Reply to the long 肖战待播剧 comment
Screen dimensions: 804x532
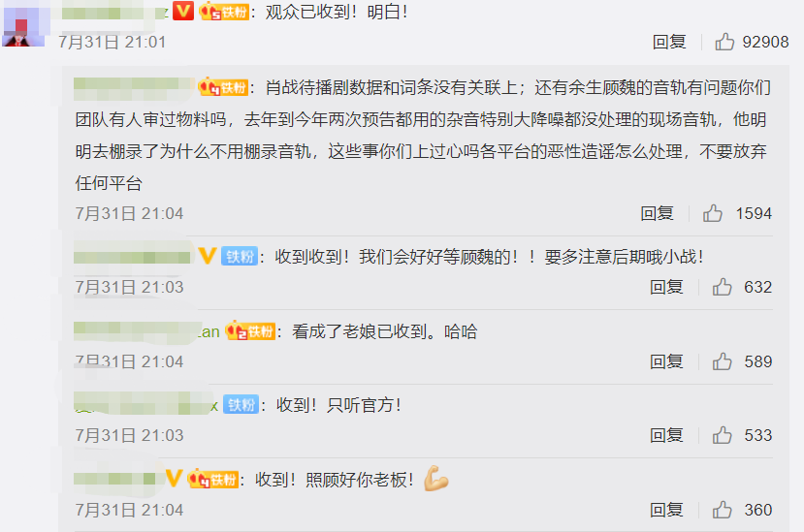pos(657,212)
